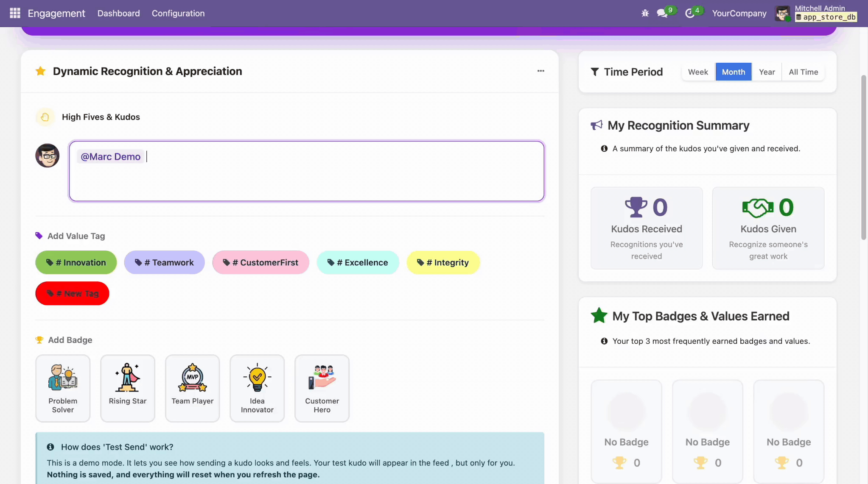The width and height of the screenshot is (868, 484).
Task: Select the Customer Hero badge
Action: pyautogui.click(x=322, y=388)
